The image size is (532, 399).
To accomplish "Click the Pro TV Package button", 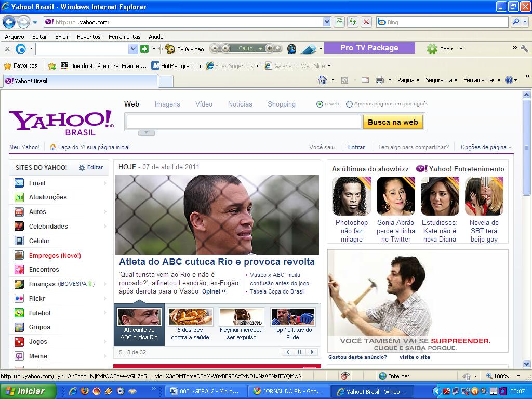I will [x=369, y=48].
